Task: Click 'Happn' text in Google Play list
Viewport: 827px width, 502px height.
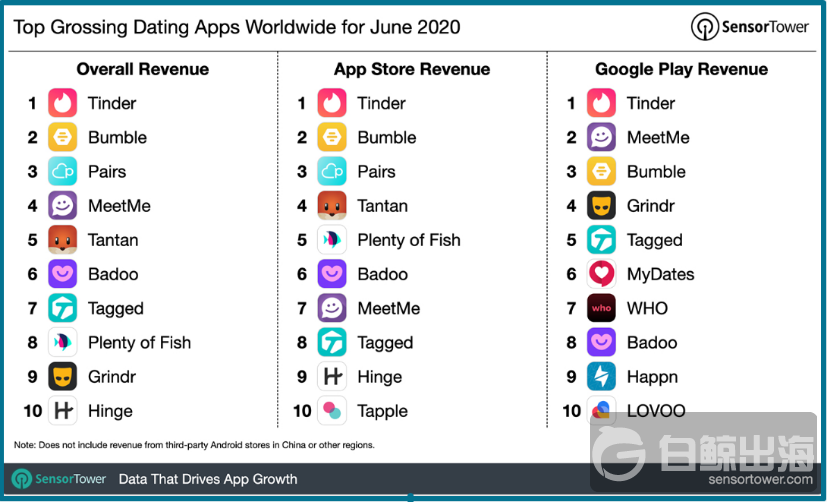Action: [x=652, y=378]
